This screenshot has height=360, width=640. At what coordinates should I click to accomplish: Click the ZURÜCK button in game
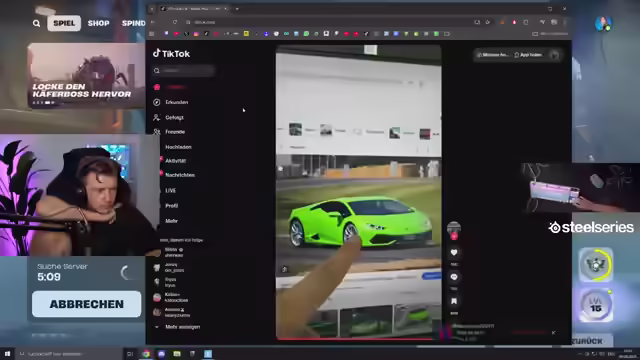click(x=588, y=340)
